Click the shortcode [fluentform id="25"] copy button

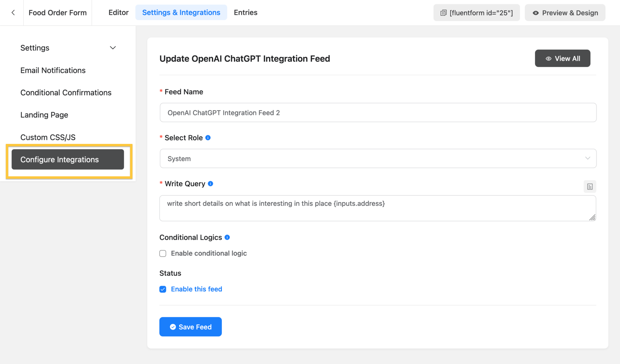point(444,13)
